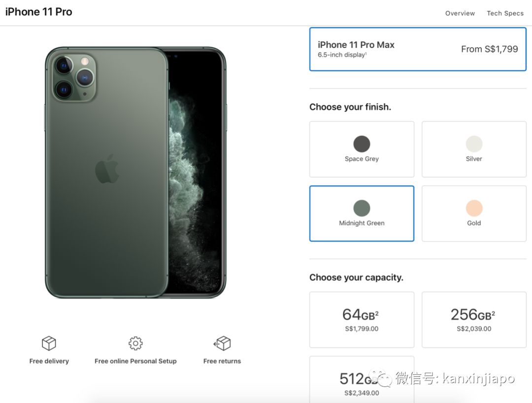The image size is (532, 403).
Task: Select the Space Grey color circle
Action: pos(362,143)
